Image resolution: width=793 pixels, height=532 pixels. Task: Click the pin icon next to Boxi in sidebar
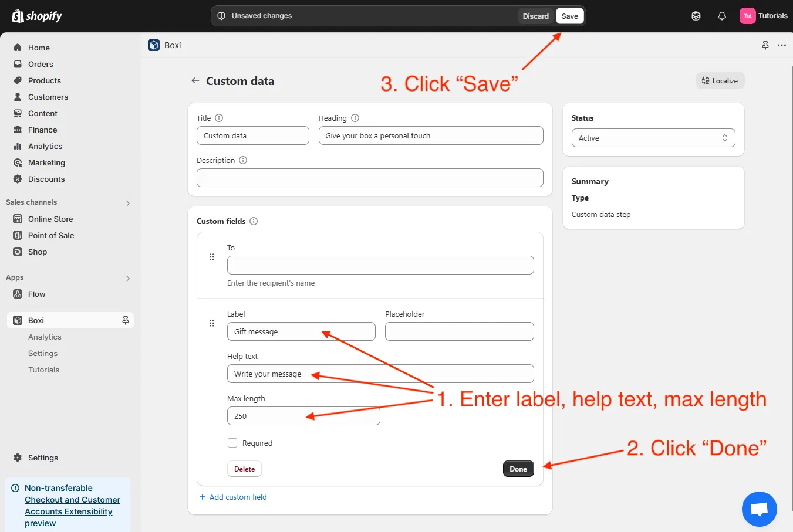[125, 320]
